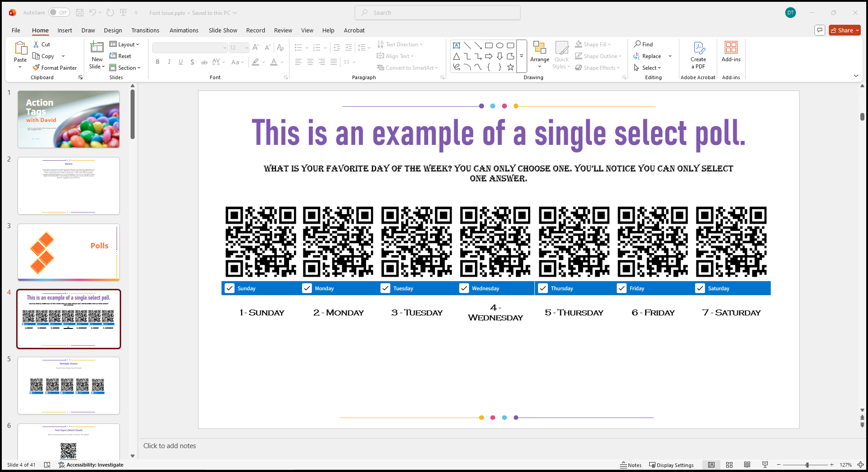868x472 pixels.
Task: Open the Acrobat ribbon tab
Action: tap(354, 30)
